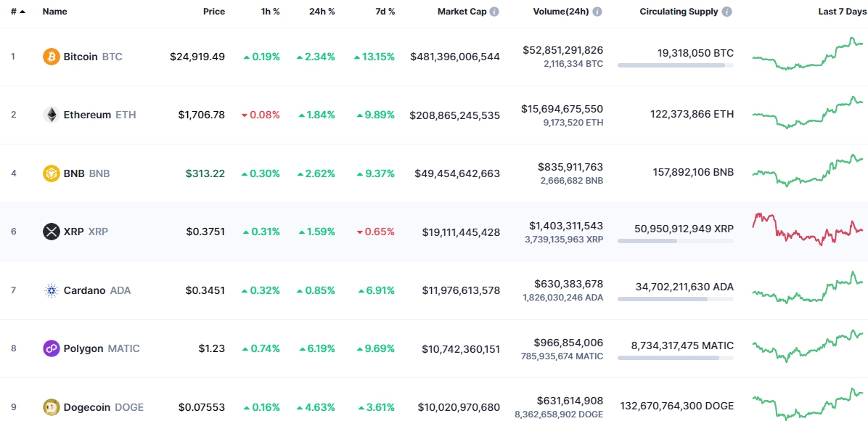This screenshot has width=868, height=429.
Task: Open the Dogecoin DOGE page link
Action: pos(104,406)
